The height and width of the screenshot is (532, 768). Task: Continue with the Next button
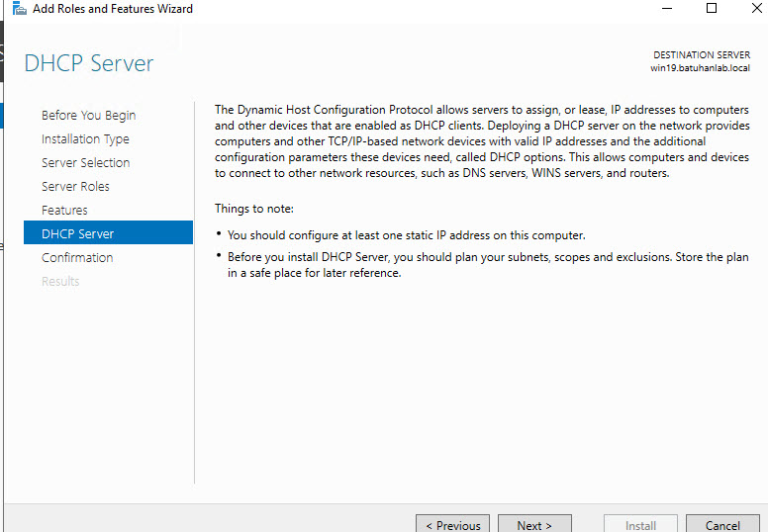(534, 525)
